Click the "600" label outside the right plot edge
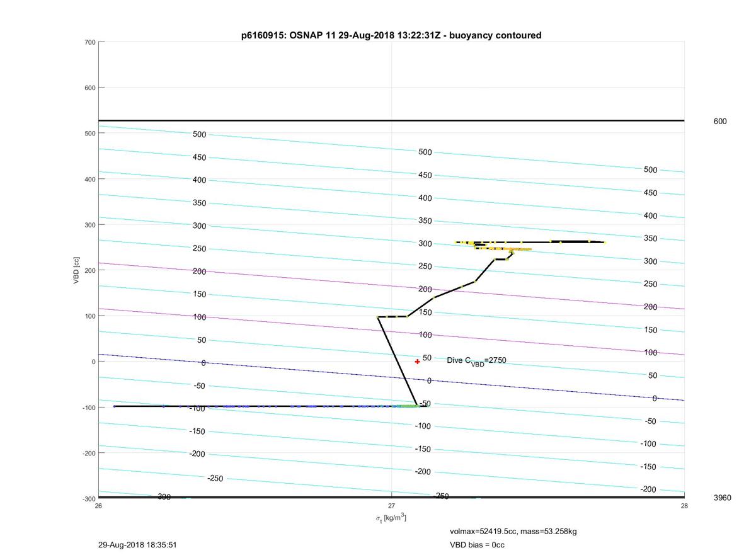The height and width of the screenshot is (560, 756). tap(719, 121)
